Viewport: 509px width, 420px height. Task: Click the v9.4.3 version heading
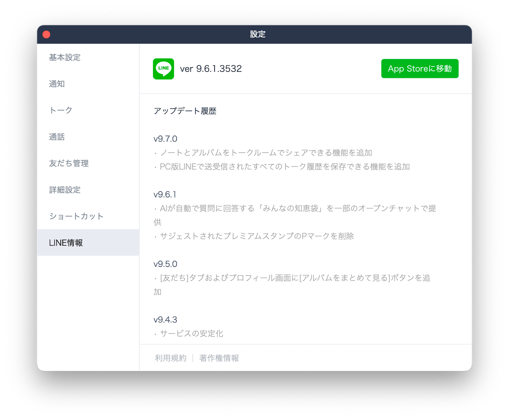click(x=165, y=320)
